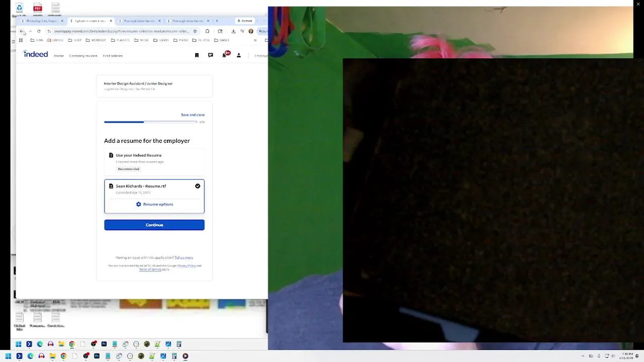Click the Relaunch button in Chrome toolbar

263,31
